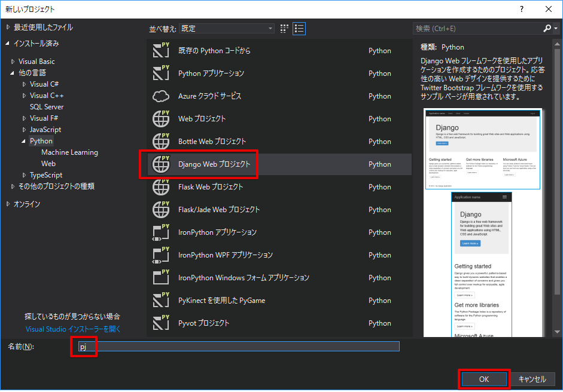Screen dimensions: 563x392
Task: Select JavaScript in the tree
Action: [x=45, y=130]
